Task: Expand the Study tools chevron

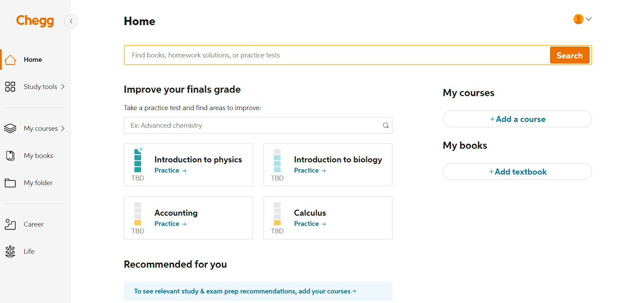Action: tap(63, 87)
